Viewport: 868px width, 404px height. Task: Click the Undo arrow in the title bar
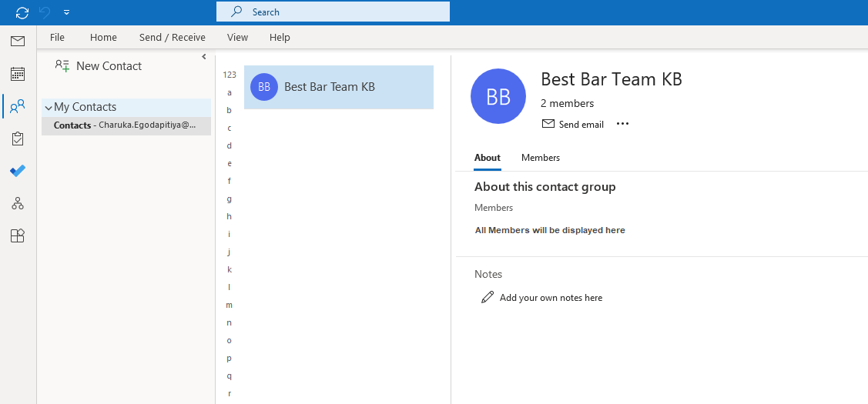pyautogui.click(x=45, y=12)
